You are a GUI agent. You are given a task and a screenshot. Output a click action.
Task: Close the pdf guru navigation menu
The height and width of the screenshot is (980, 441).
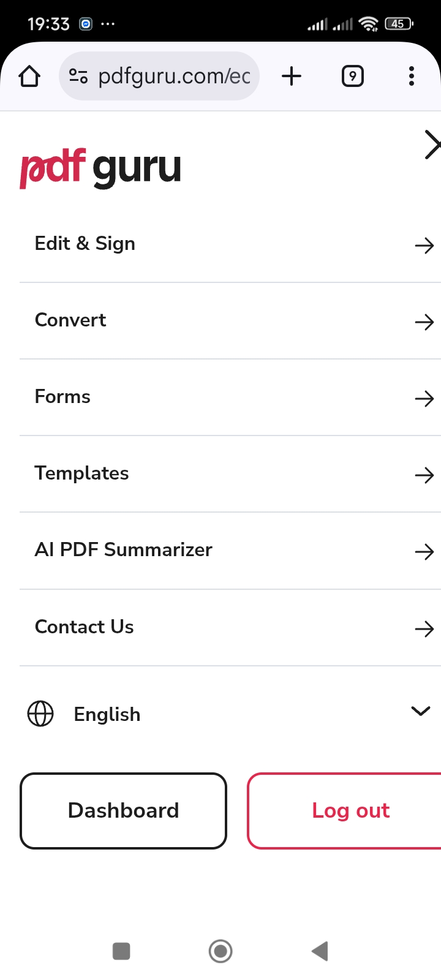pos(432,145)
